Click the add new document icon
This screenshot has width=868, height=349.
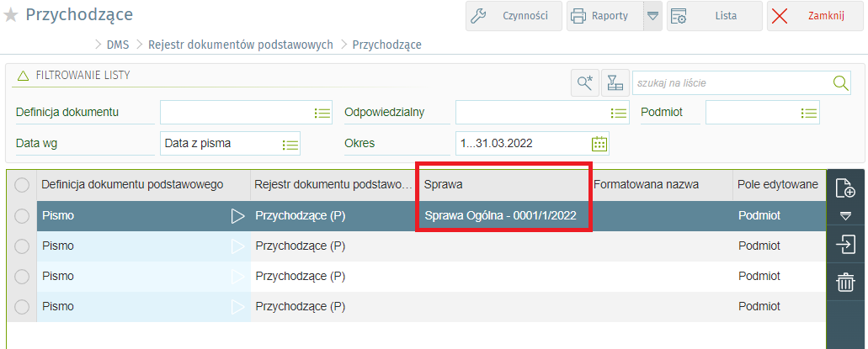click(844, 188)
